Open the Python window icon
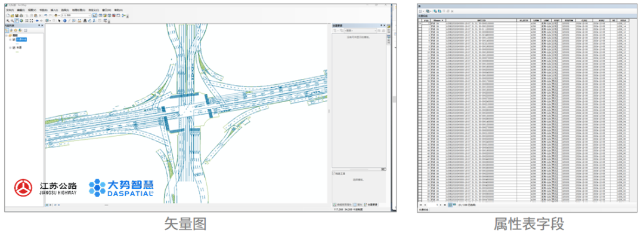The width and height of the screenshot is (644, 236). (118, 16)
